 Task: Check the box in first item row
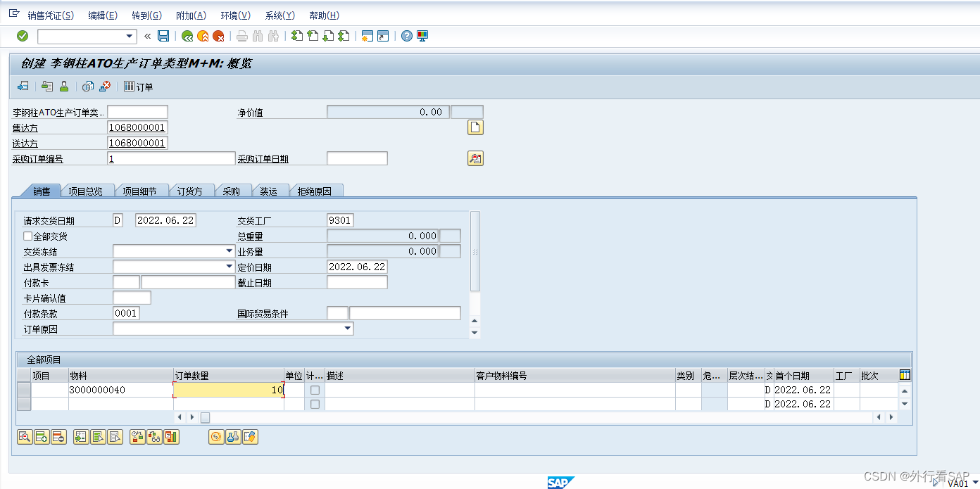(315, 390)
